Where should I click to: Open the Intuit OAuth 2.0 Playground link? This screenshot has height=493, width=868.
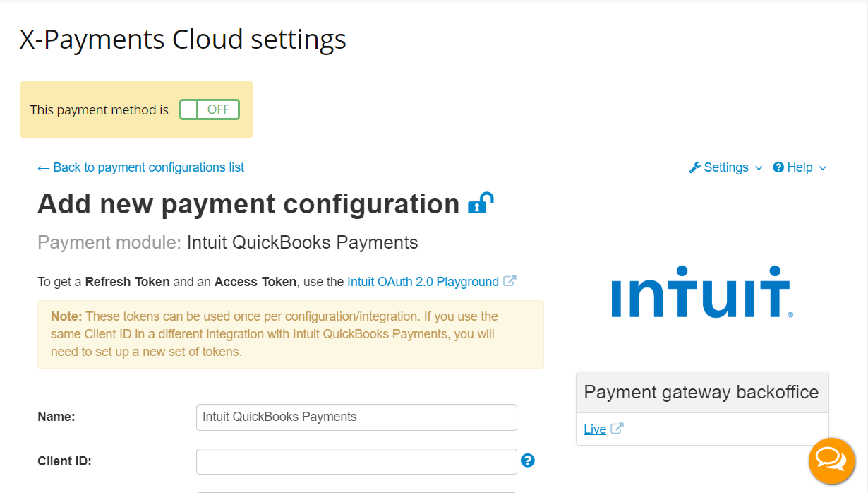[423, 282]
